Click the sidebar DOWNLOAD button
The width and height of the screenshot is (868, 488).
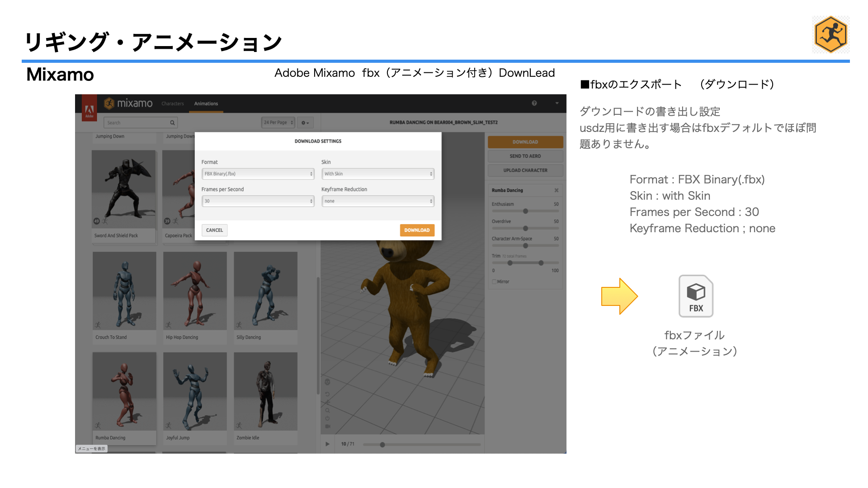tap(525, 142)
